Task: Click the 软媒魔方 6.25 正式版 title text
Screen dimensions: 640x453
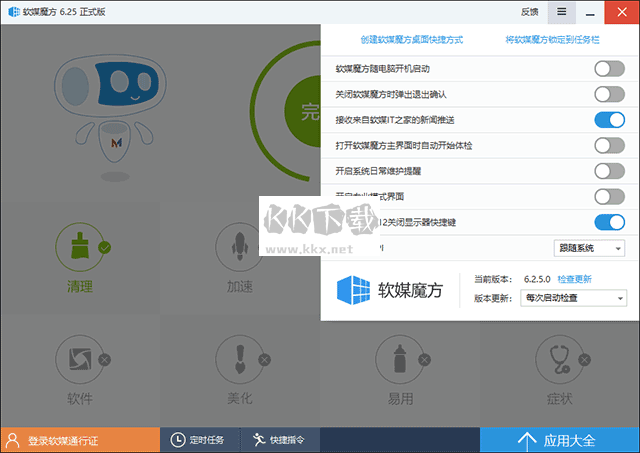Action: 64,12
